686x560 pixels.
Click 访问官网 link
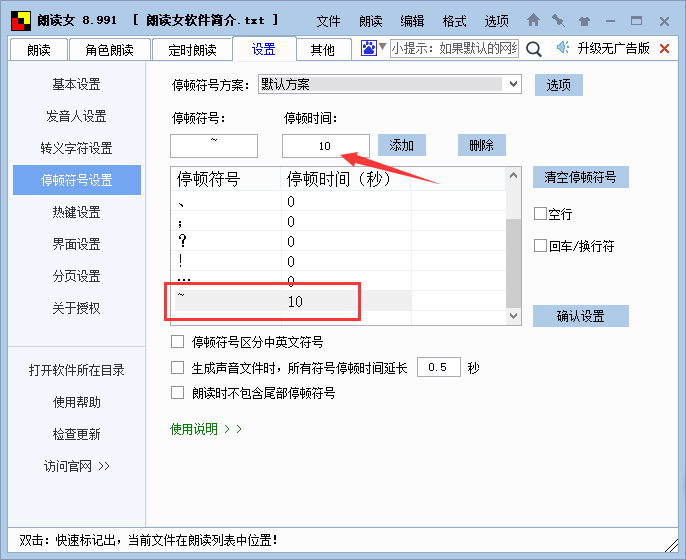pos(77,466)
